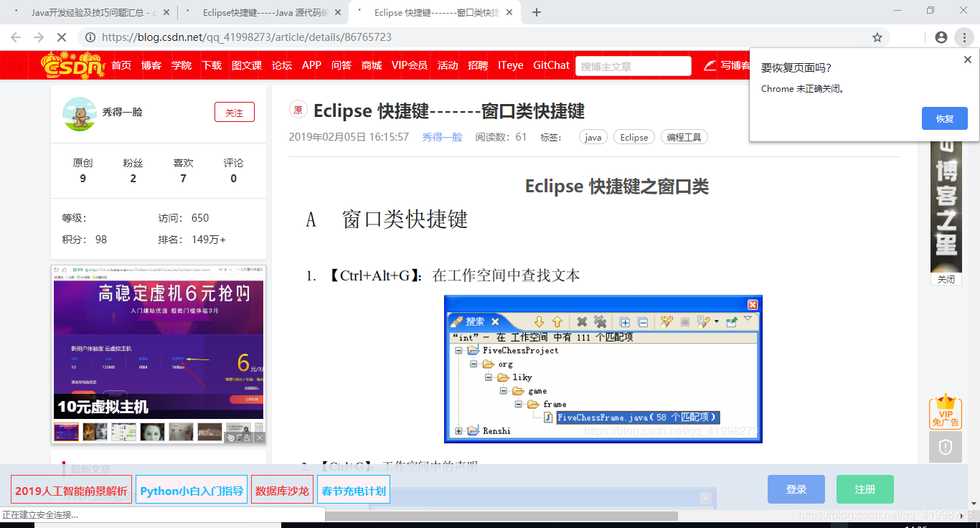The image size is (980, 528).
Task: Click the article title Eclipse 快捷键 窗口类快捷键
Action: (449, 111)
